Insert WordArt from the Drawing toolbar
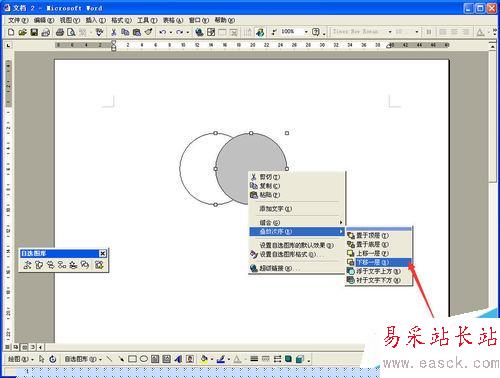This screenshot has width=500, height=378. 178,359
